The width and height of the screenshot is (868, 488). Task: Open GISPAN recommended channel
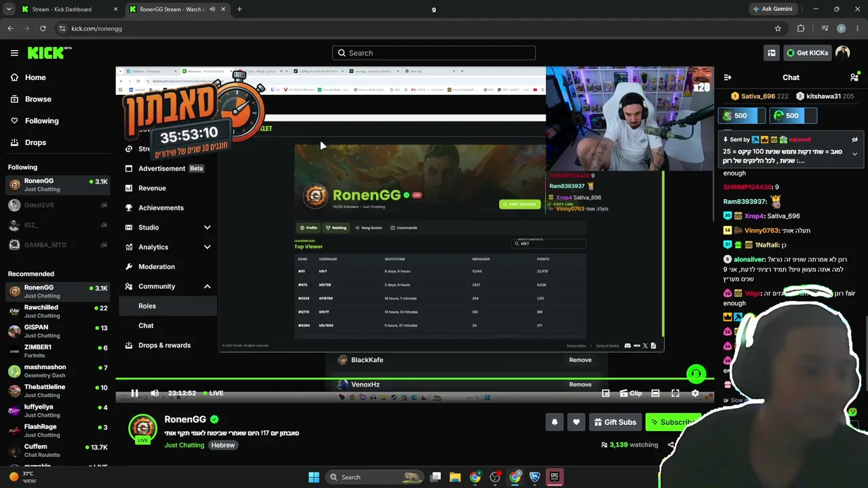click(x=58, y=331)
